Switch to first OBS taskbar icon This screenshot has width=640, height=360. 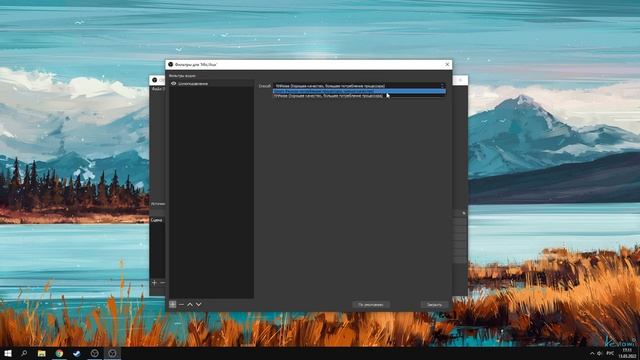[95, 353]
